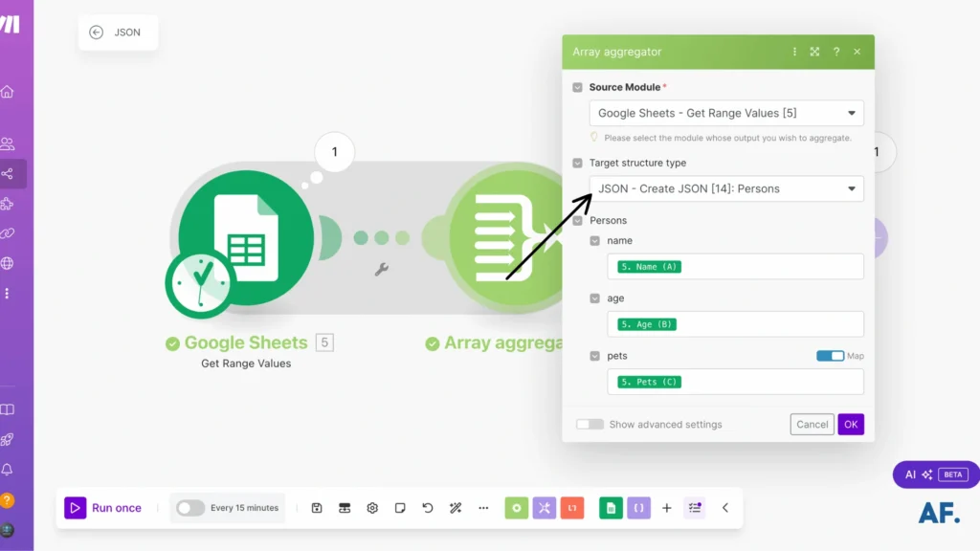The image size is (980, 551).
Task: Auto-align modules with the magic wand
Action: coord(456,508)
